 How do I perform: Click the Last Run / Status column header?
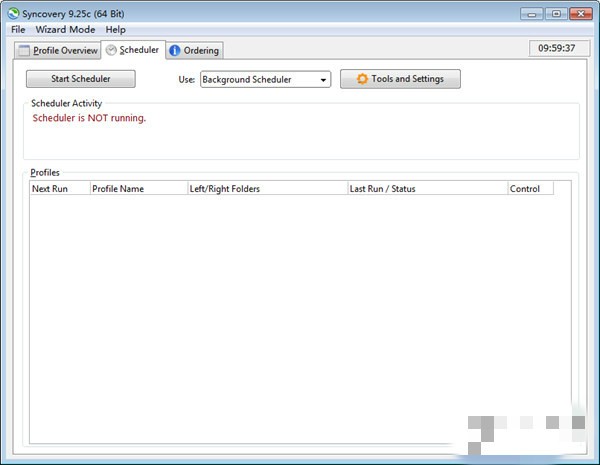click(x=427, y=189)
